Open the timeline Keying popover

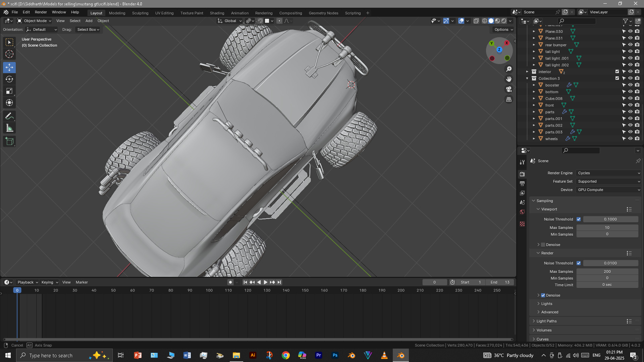50,282
